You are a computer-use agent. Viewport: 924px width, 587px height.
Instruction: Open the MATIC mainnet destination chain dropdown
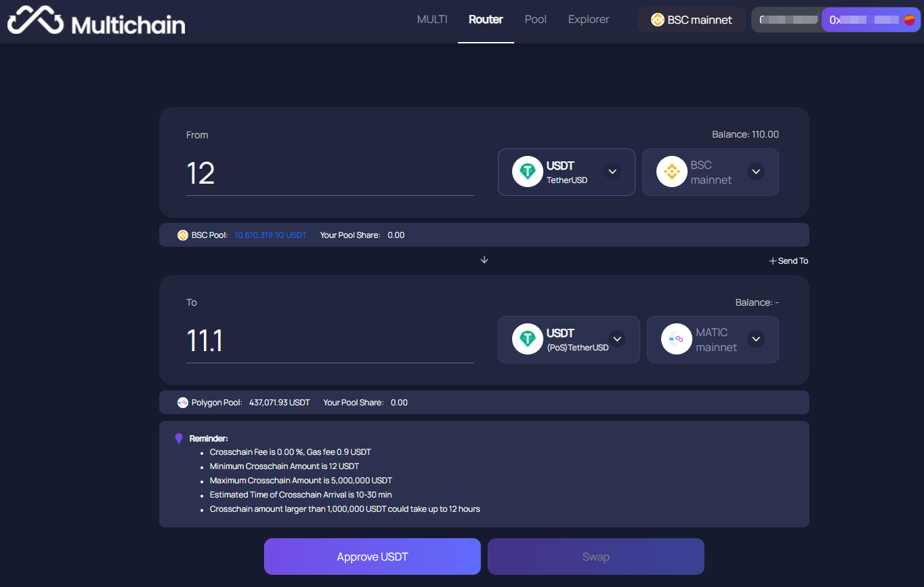pos(755,339)
